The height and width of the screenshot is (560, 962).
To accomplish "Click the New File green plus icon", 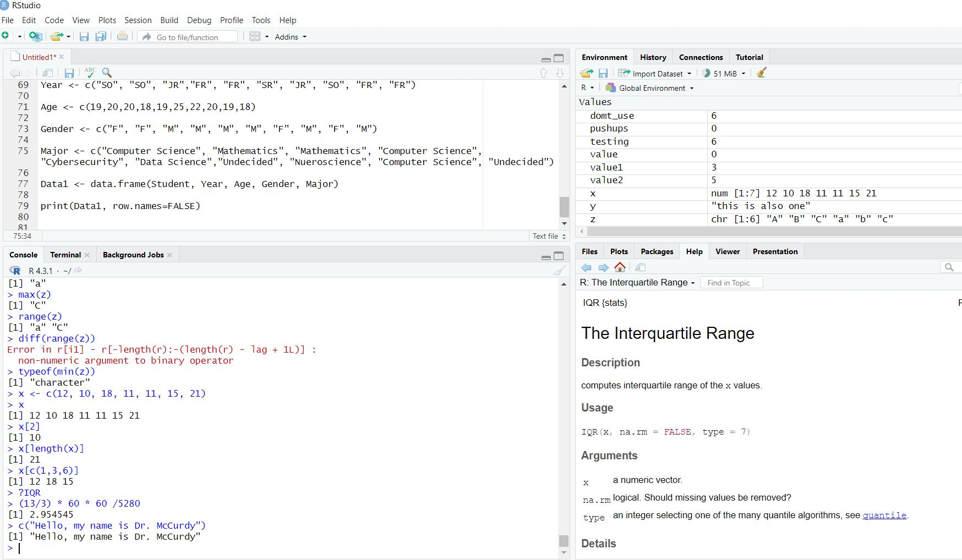I will [6, 36].
